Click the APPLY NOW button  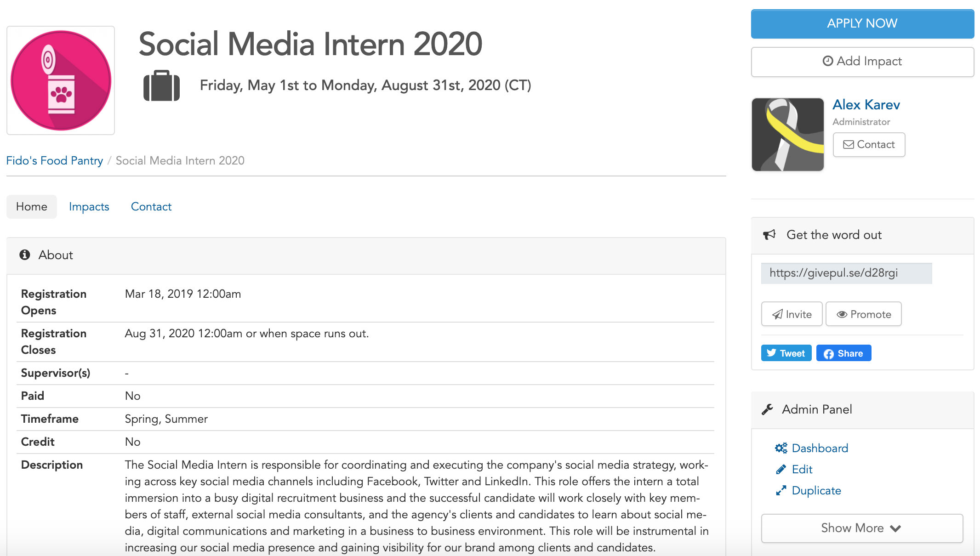(x=862, y=23)
